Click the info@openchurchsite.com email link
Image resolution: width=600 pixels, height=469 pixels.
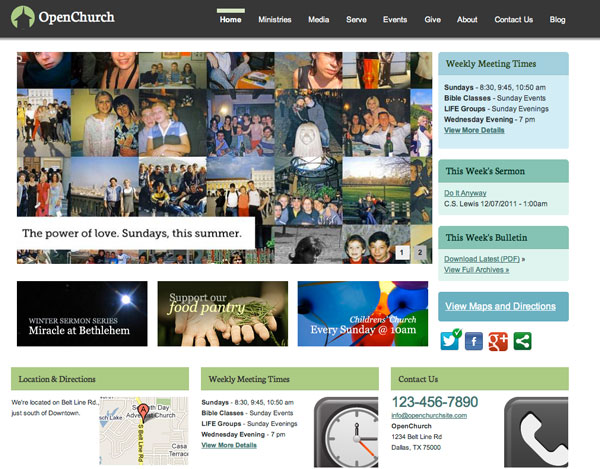[429, 415]
